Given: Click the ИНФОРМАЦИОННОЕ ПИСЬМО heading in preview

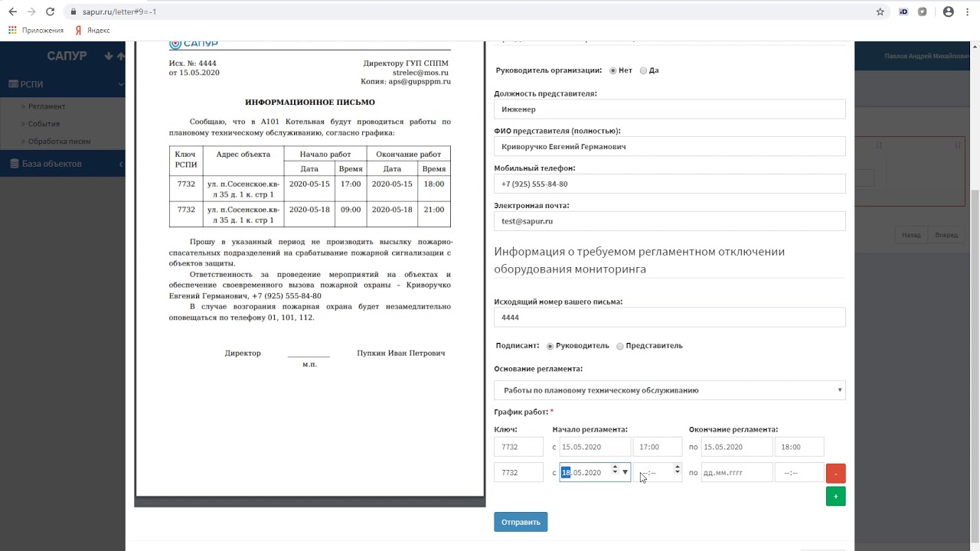Looking at the screenshot, I should [310, 102].
